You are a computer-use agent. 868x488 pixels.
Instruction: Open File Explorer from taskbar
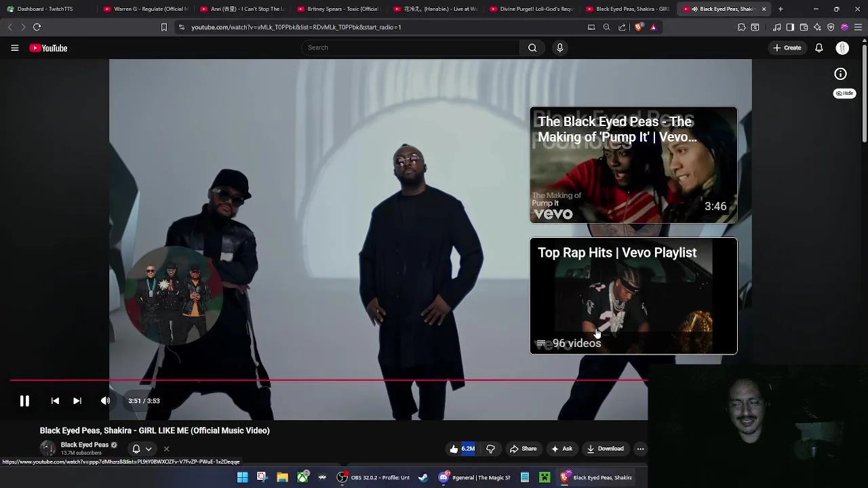tap(282, 477)
